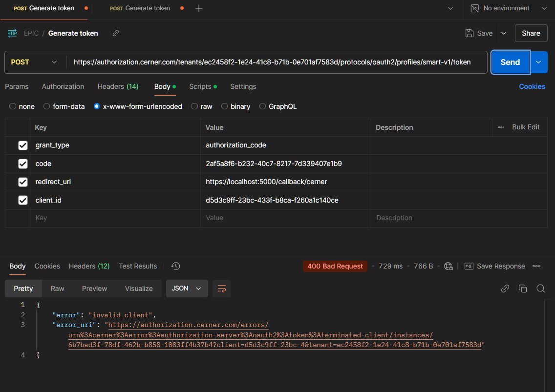Open the tabs overflow chevron

click(450, 8)
